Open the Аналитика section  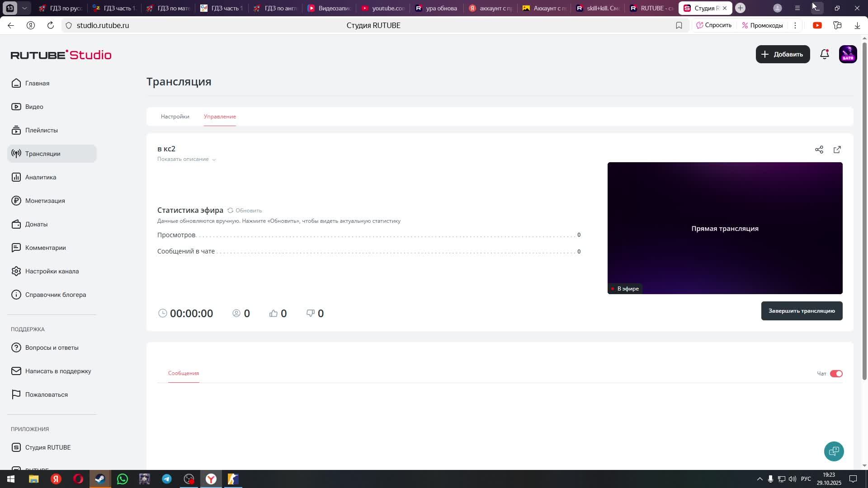pyautogui.click(x=52, y=177)
